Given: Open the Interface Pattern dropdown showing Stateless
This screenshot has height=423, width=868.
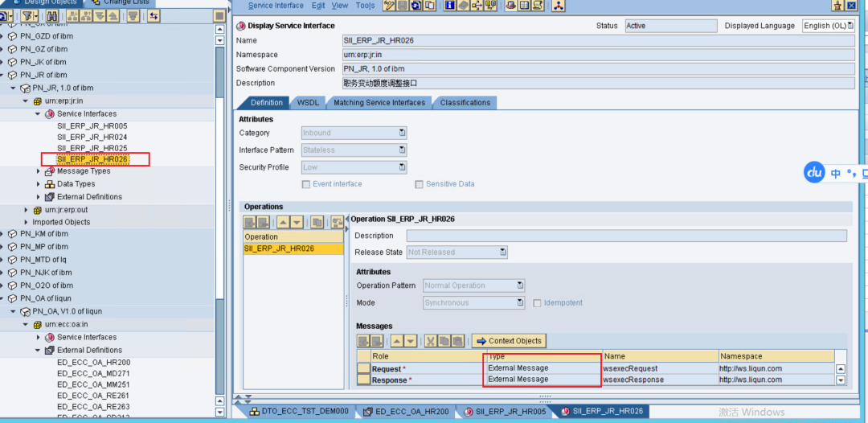Looking at the screenshot, I should 403,150.
